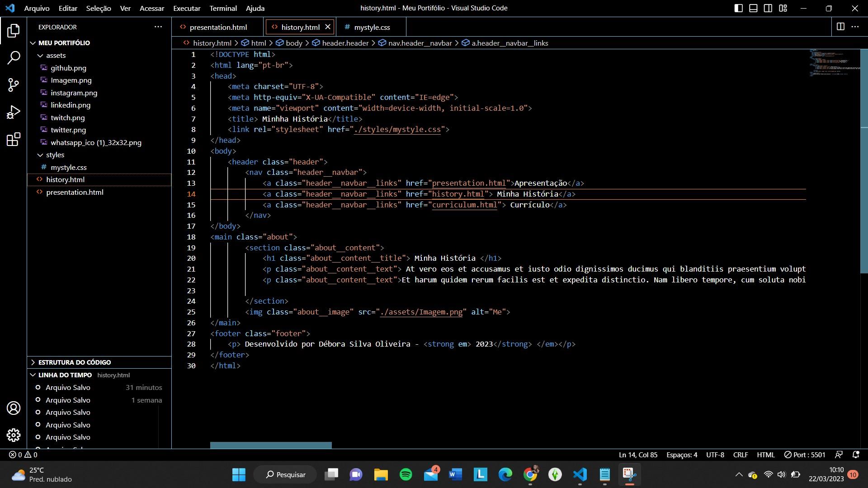Viewport: 868px width, 488px height.
Task: Open Word from the taskbar
Action: click(x=455, y=474)
